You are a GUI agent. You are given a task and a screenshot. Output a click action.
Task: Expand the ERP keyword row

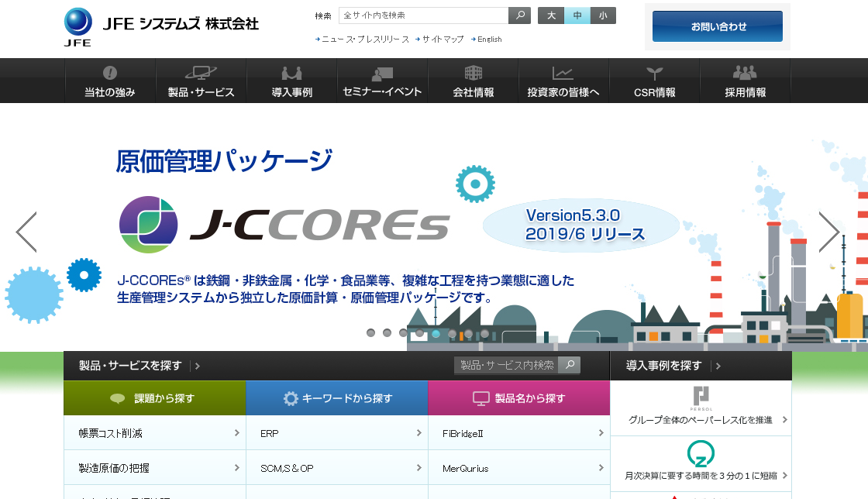pyautogui.click(x=336, y=433)
